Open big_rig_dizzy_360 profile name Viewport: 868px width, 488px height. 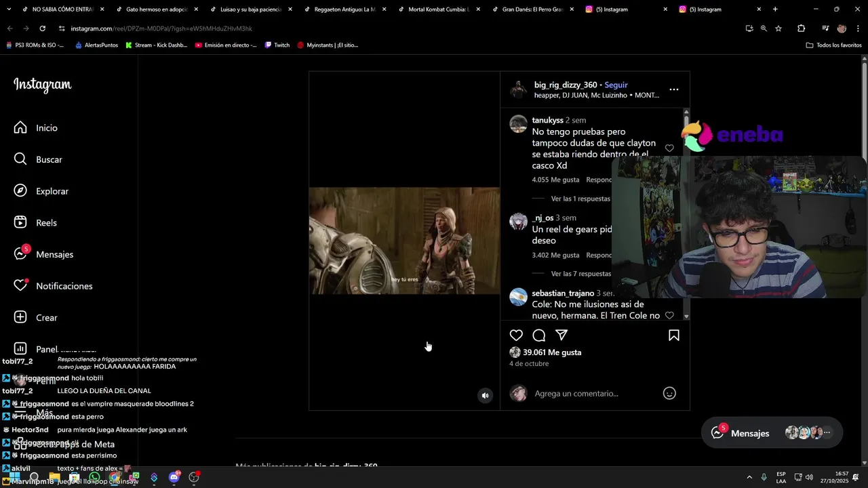tap(566, 85)
